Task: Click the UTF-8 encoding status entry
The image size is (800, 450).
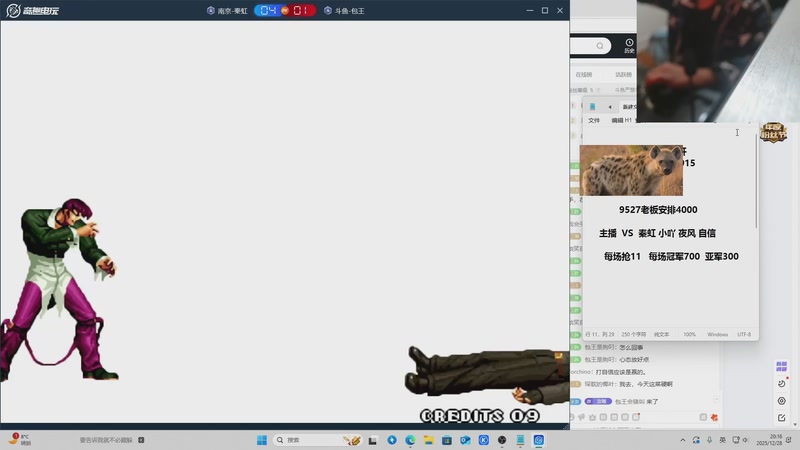Action: (744, 335)
